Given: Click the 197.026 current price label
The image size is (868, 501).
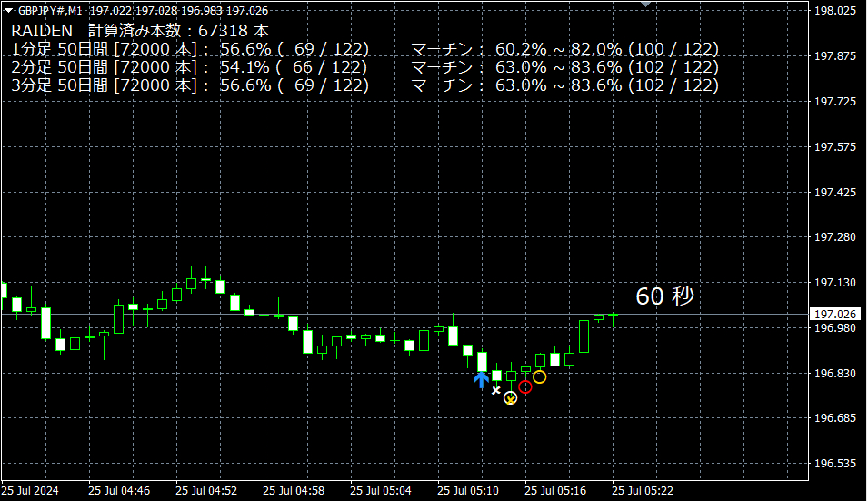Looking at the screenshot, I should 836,315.
